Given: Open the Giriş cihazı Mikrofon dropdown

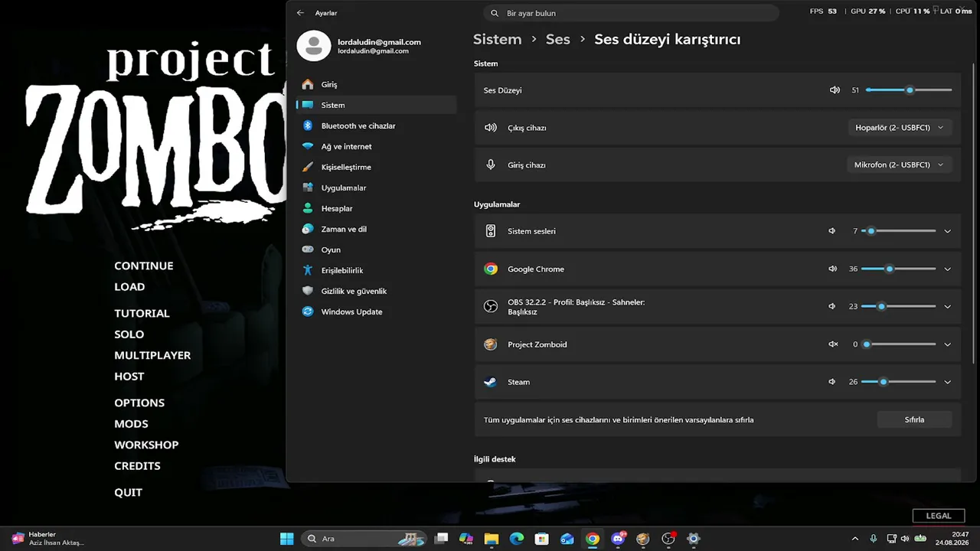Looking at the screenshot, I should (900, 165).
